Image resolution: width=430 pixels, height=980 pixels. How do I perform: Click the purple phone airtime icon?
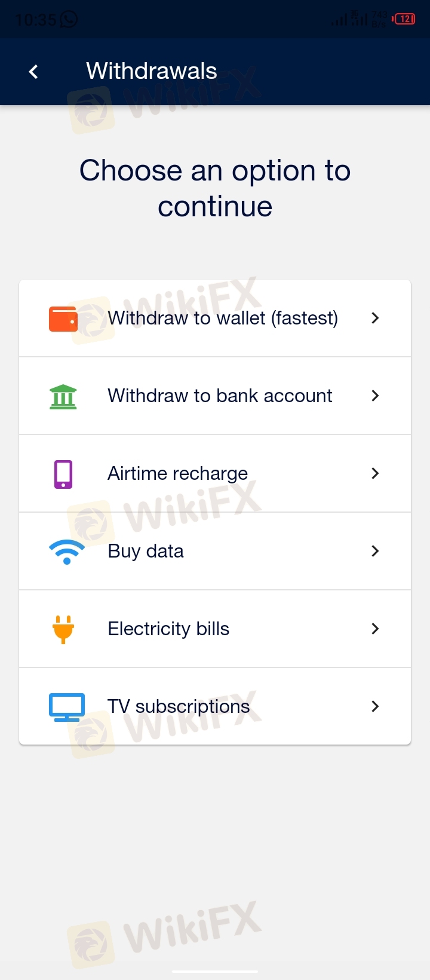63,474
